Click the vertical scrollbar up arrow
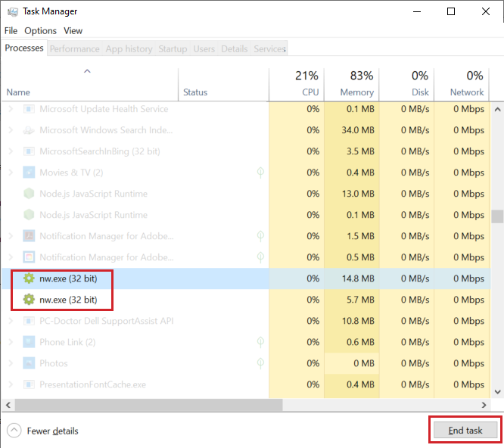 coord(497,109)
